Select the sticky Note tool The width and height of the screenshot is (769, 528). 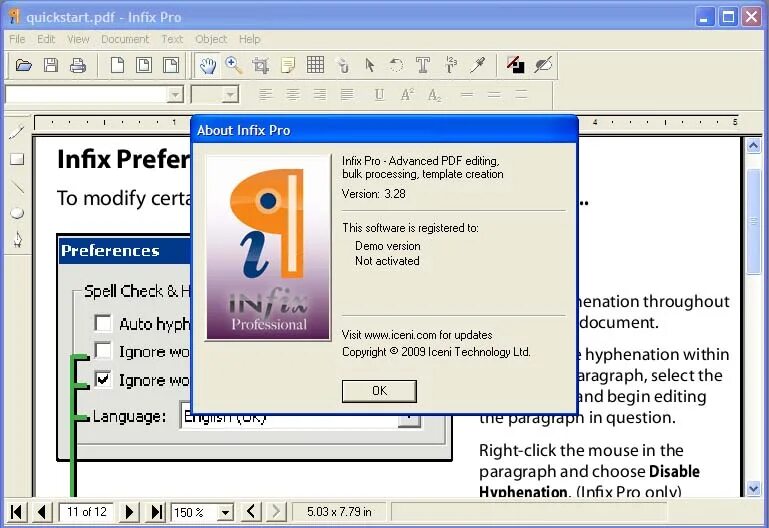288,65
